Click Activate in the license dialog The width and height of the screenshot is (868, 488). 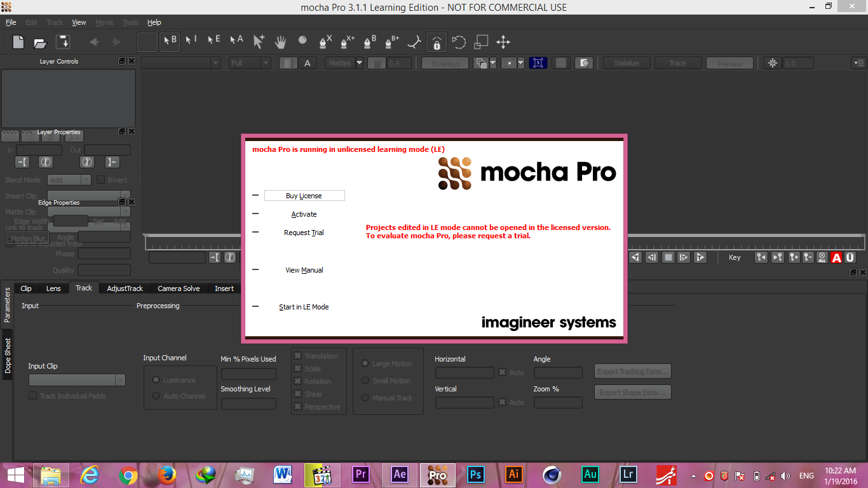[304, 214]
